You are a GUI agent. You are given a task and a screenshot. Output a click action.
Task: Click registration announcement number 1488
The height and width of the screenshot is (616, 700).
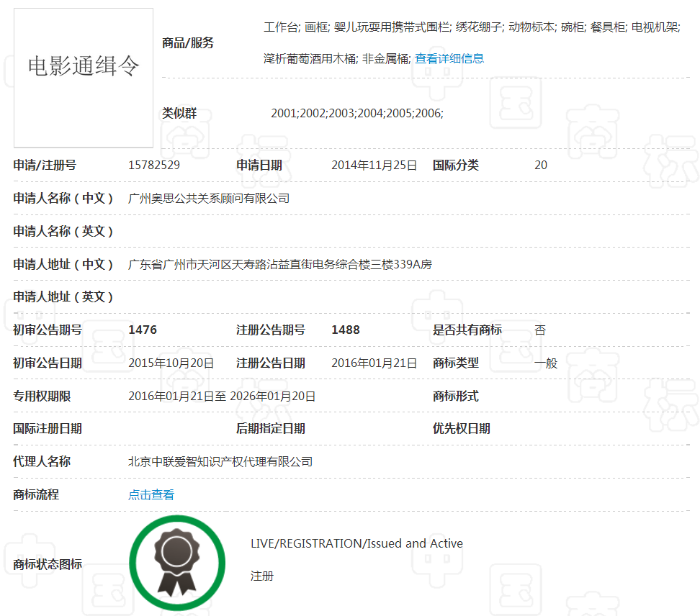[x=338, y=330]
